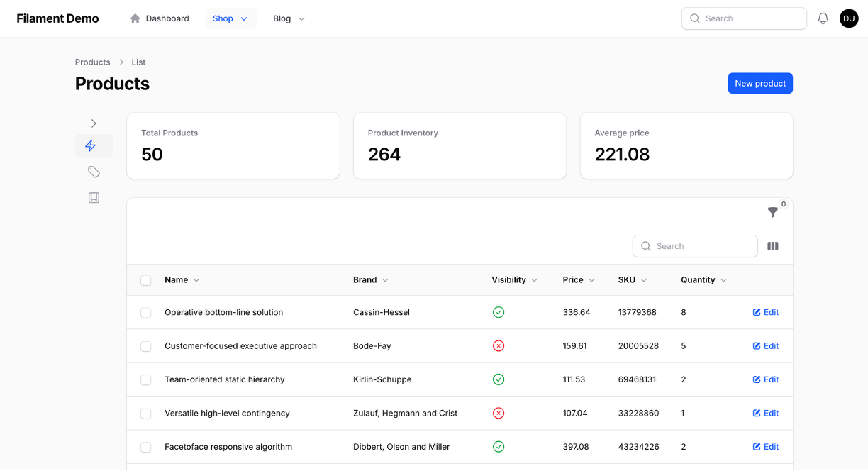
Task: Select all rows with header checkbox
Action: (145, 280)
